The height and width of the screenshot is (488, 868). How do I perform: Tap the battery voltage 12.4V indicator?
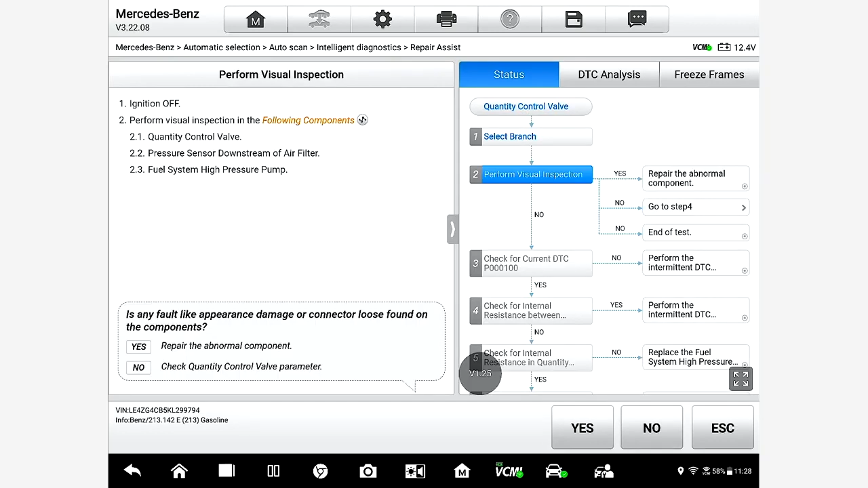[737, 47]
